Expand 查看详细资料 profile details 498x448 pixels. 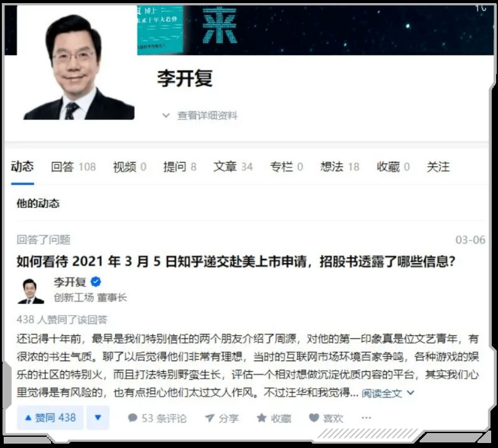207,115
